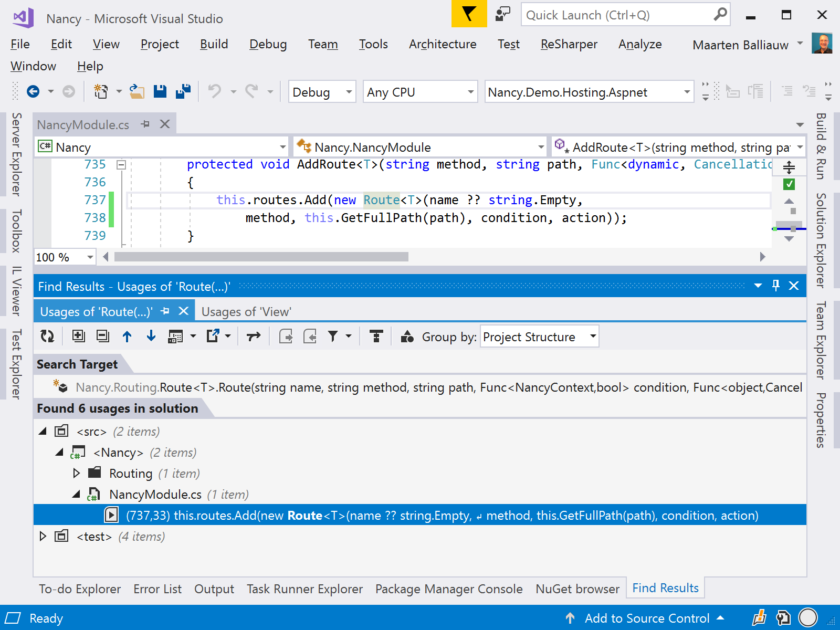Go to previous usage with up arrow
840x630 pixels.
[127, 336]
